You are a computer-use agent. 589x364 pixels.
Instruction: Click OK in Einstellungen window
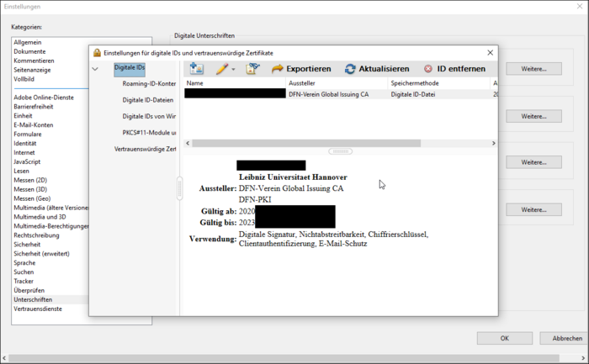click(505, 338)
